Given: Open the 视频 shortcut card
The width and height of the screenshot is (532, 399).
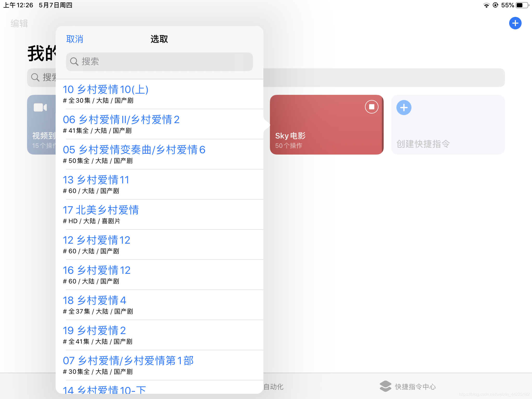Looking at the screenshot, I should click(x=42, y=125).
